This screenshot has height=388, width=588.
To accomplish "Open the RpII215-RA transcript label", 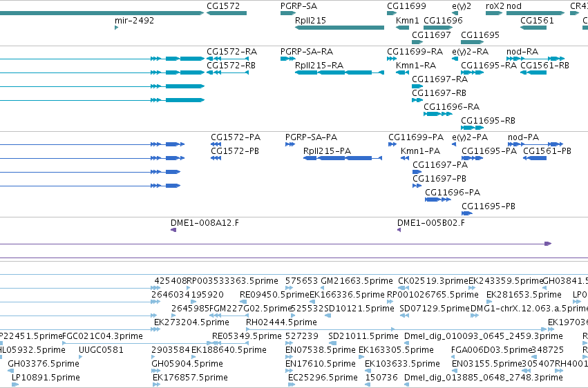I will [x=319, y=65].
